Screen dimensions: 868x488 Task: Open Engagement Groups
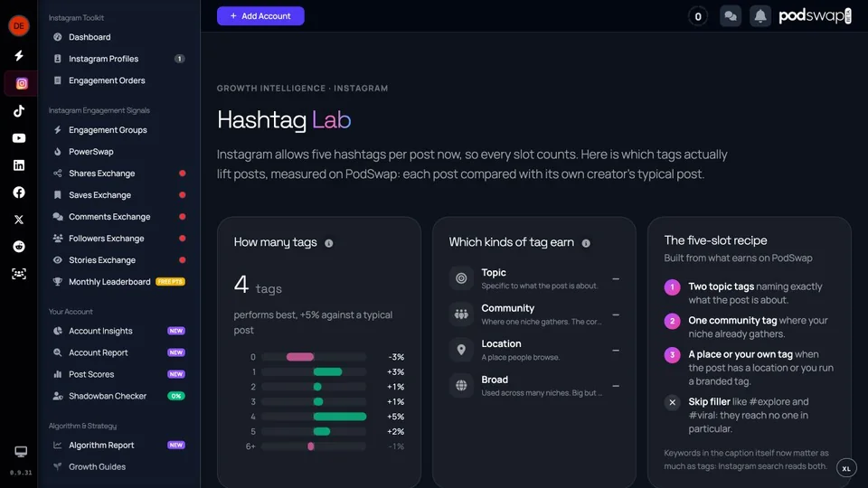tap(118, 130)
